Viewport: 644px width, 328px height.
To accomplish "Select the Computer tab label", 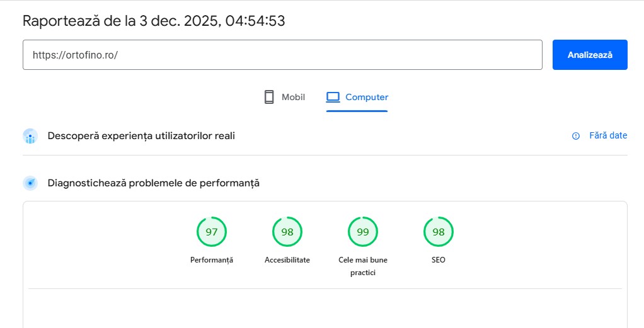I will (x=367, y=97).
